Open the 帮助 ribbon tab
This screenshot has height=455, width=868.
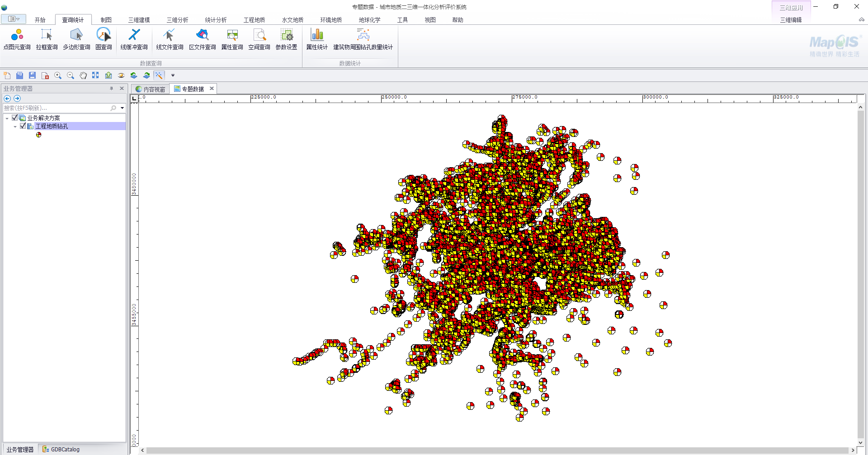pyautogui.click(x=458, y=20)
